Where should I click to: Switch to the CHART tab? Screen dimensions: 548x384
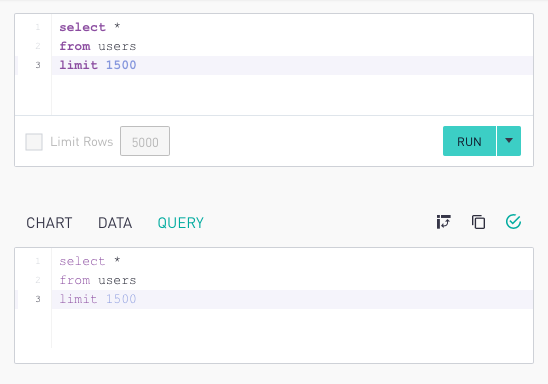pyautogui.click(x=49, y=223)
